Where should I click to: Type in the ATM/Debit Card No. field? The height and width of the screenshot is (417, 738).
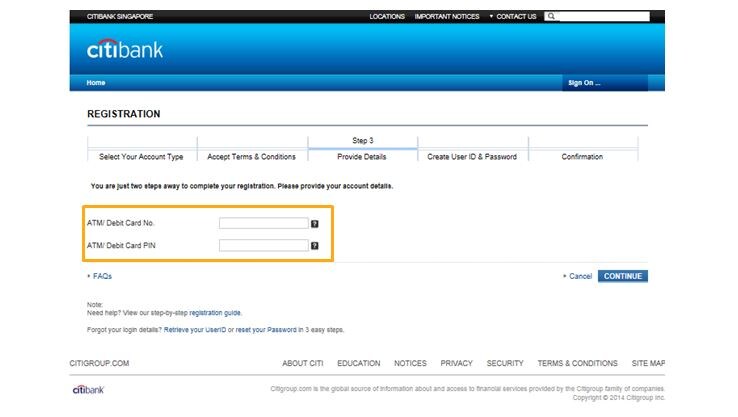pyautogui.click(x=263, y=224)
